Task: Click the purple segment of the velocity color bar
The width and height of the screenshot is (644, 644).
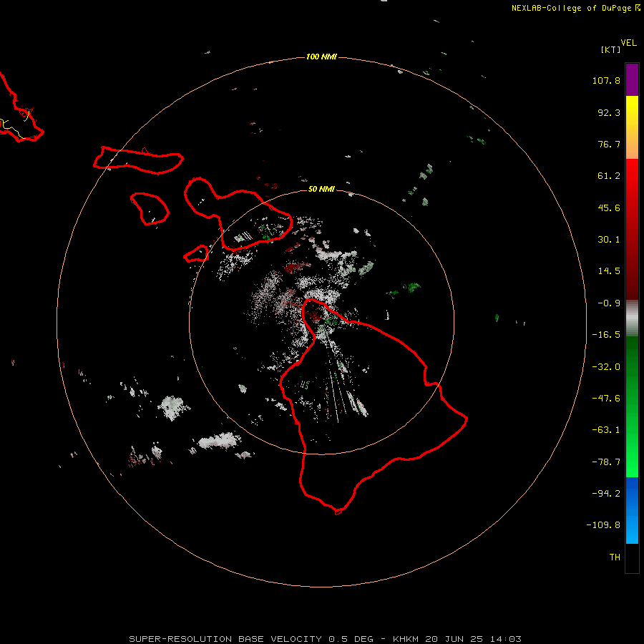Action: pyautogui.click(x=632, y=79)
